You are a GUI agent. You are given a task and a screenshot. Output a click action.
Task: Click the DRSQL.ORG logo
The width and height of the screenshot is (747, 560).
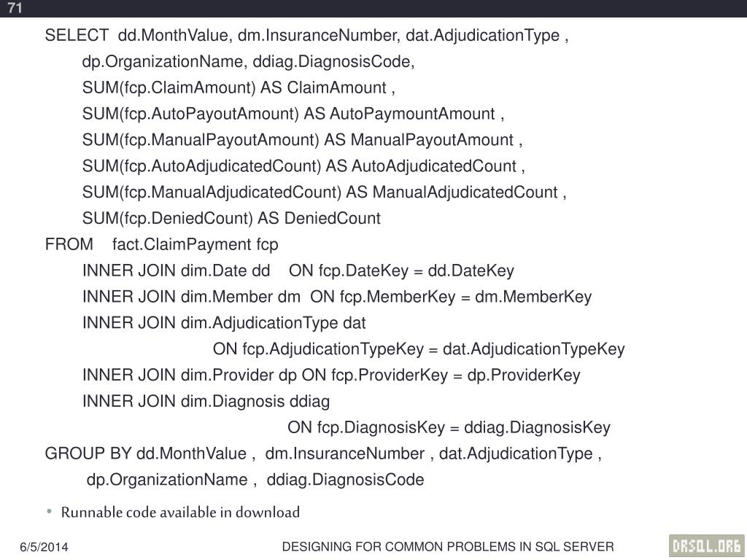[x=707, y=545]
